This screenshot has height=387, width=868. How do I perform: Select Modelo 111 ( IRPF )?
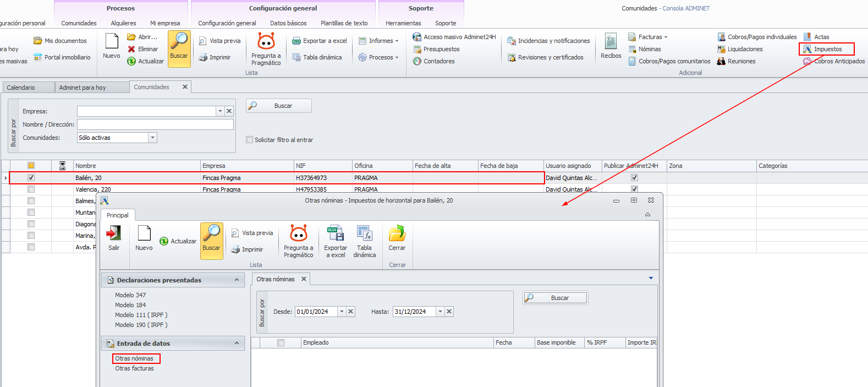(141, 315)
